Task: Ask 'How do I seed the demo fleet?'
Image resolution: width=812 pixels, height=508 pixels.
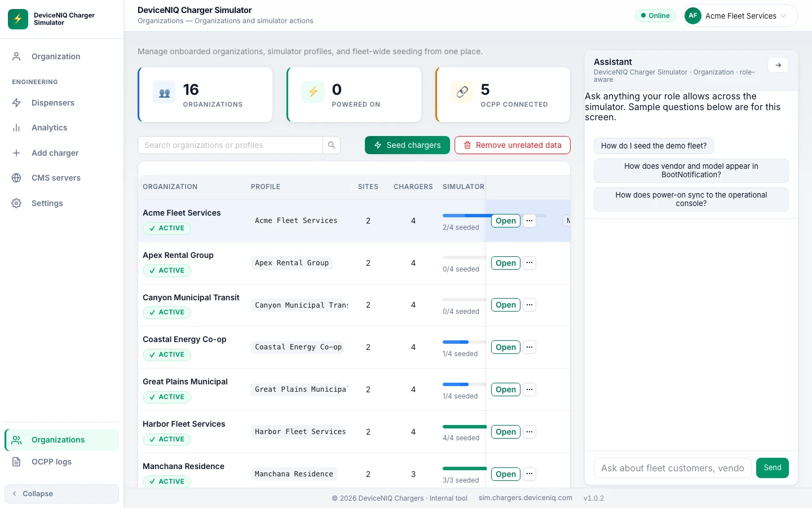Action: (x=654, y=146)
